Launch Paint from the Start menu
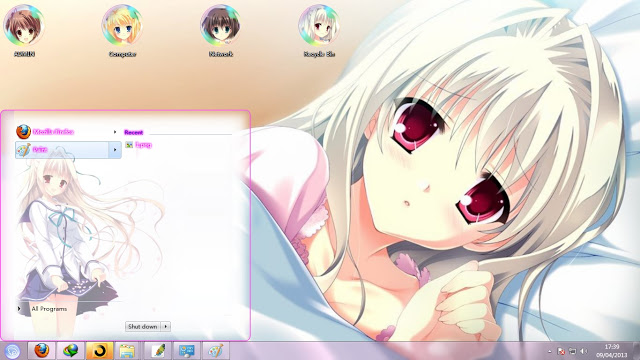Image resolution: width=640 pixels, height=360 pixels. [62, 150]
